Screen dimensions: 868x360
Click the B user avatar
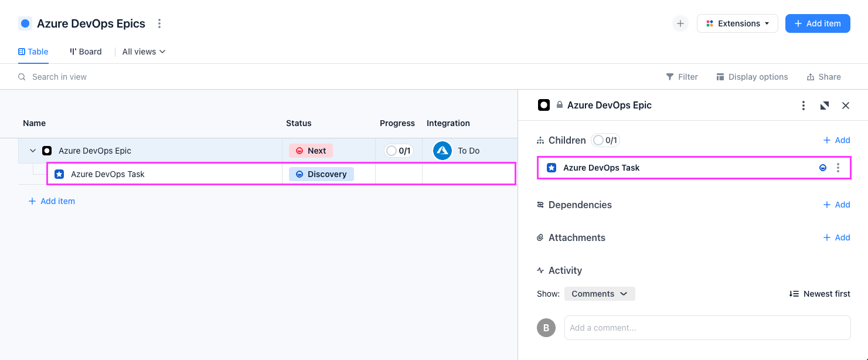point(546,328)
